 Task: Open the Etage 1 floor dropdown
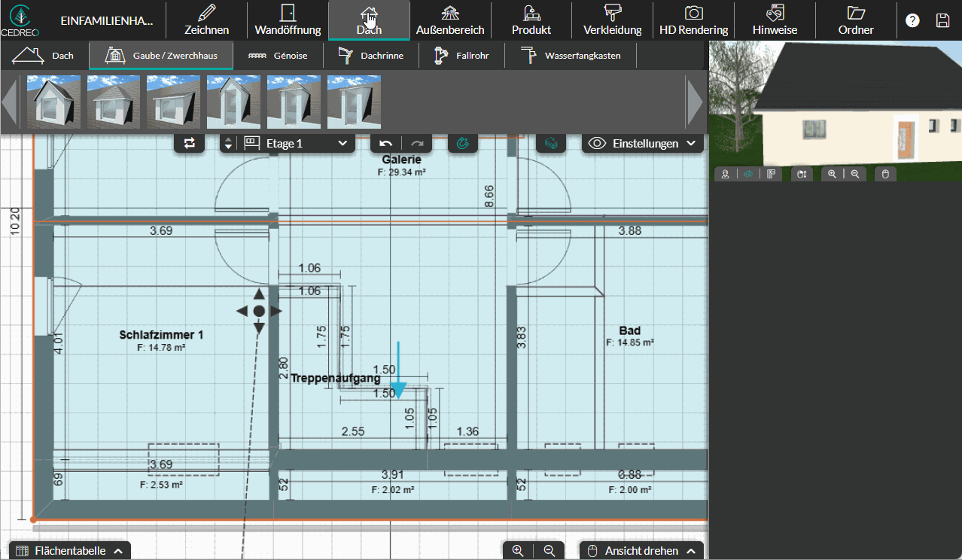pyautogui.click(x=297, y=143)
